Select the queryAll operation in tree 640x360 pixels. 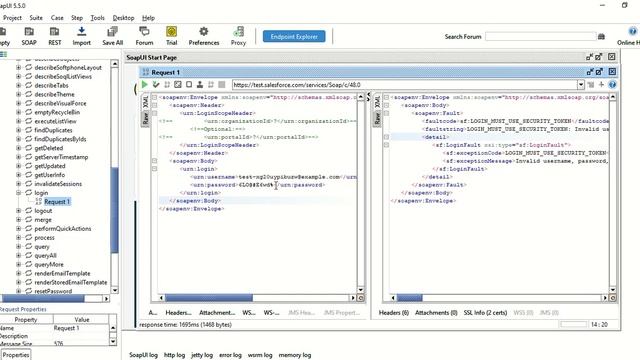(45, 256)
